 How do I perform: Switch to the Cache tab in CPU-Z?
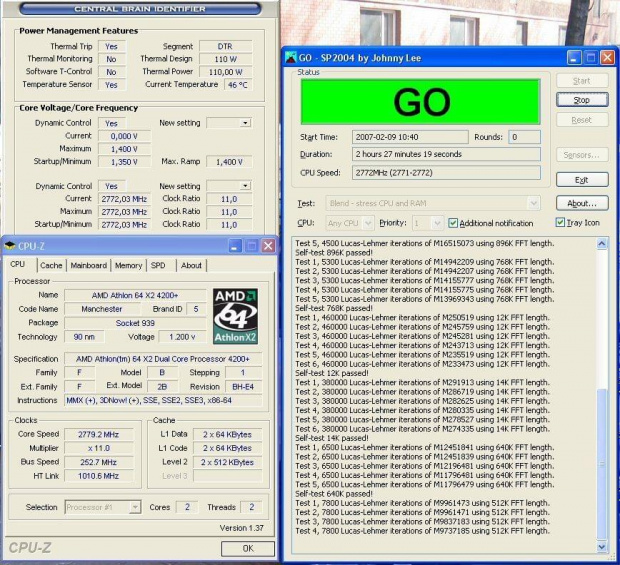[51, 265]
